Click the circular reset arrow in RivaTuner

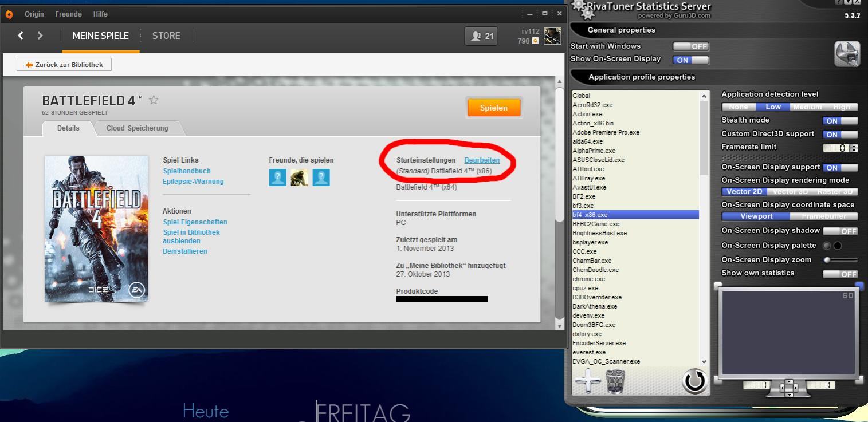pyautogui.click(x=694, y=382)
